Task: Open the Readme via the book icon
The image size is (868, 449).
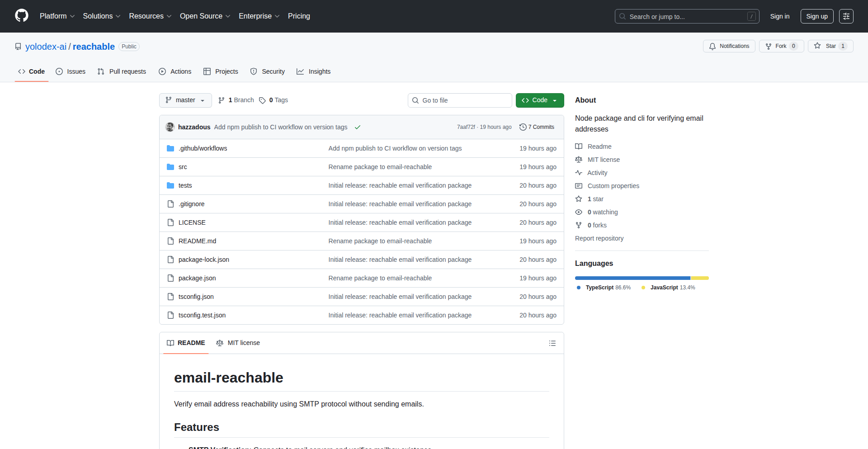Action: pos(579,146)
